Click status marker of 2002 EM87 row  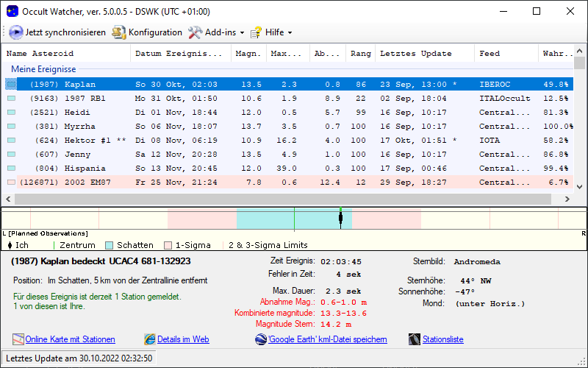click(11, 182)
